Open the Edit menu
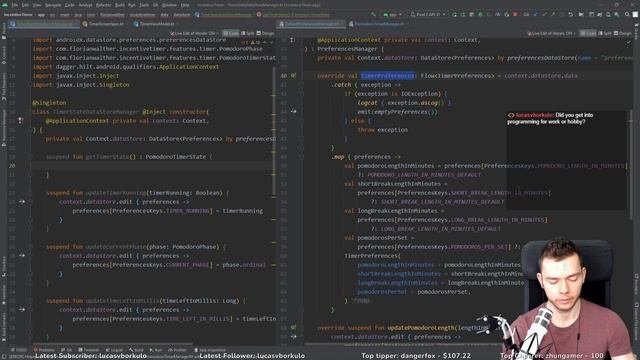This screenshot has height=360, width=640. pyautogui.click(x=25, y=5)
